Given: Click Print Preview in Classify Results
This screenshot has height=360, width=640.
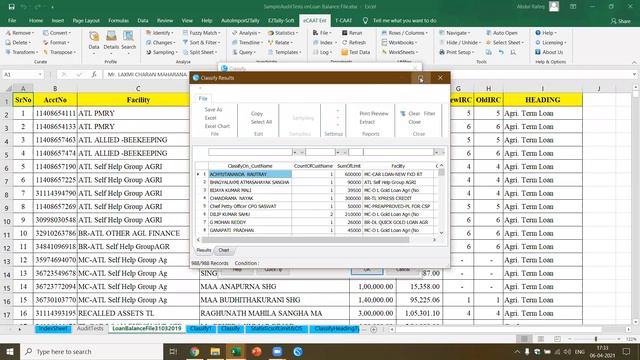Looking at the screenshot, I should point(374,113).
